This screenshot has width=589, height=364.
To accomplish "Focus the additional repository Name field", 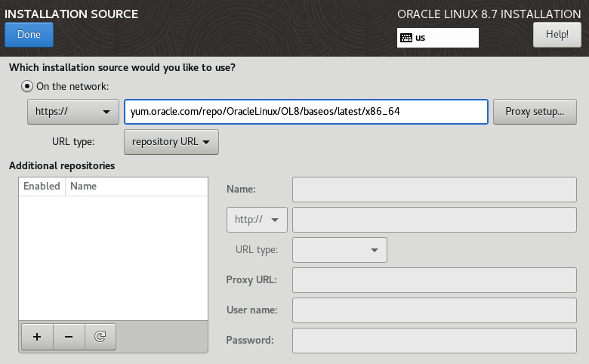I will (434, 190).
